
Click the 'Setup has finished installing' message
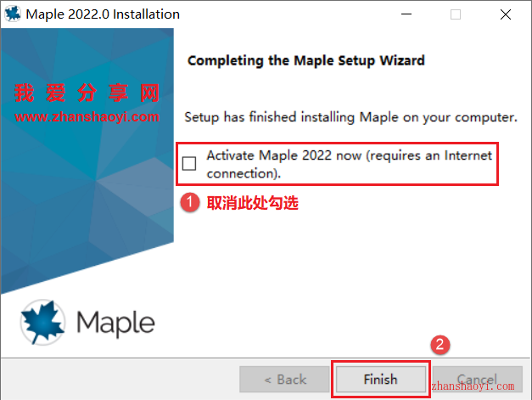(350, 117)
